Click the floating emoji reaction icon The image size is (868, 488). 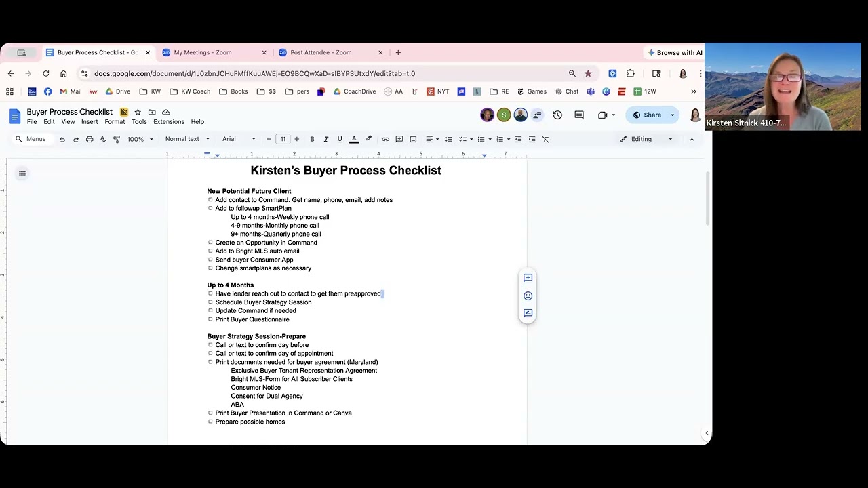[528, 296]
